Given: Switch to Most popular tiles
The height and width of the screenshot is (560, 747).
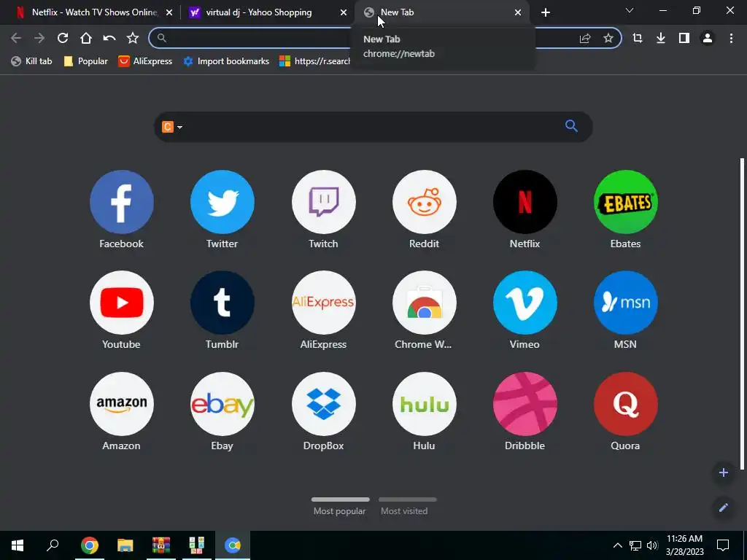Looking at the screenshot, I should (x=340, y=507).
